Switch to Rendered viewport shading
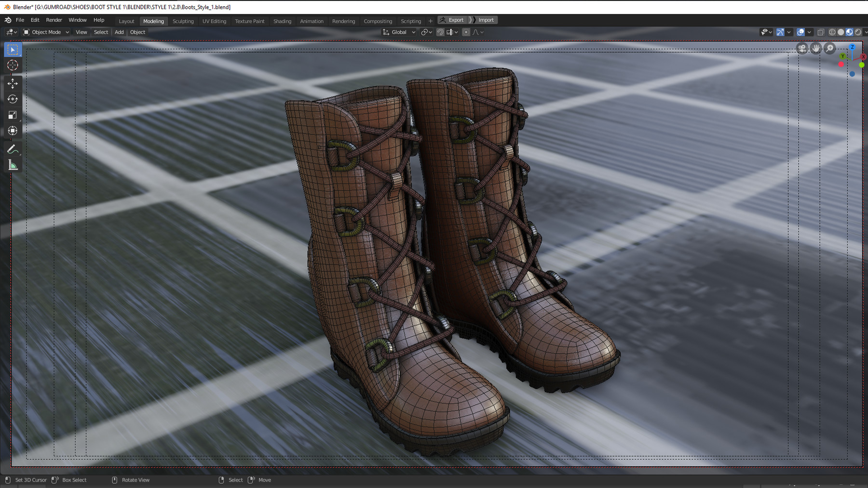 pos(858,32)
